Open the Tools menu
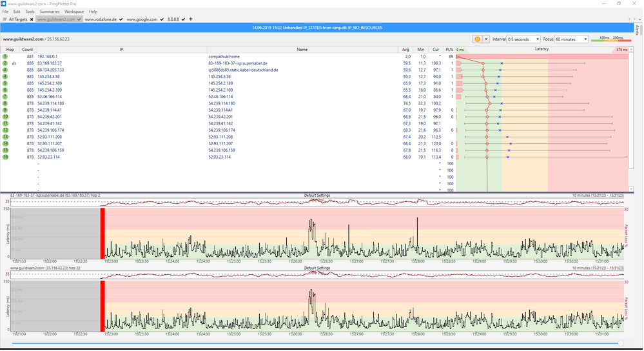 (30, 12)
